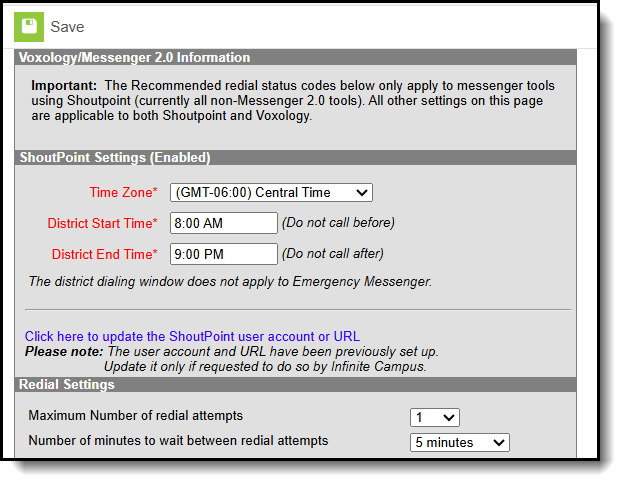Click the green Save disk icon
Screen dimensions: 625x486
29,27
